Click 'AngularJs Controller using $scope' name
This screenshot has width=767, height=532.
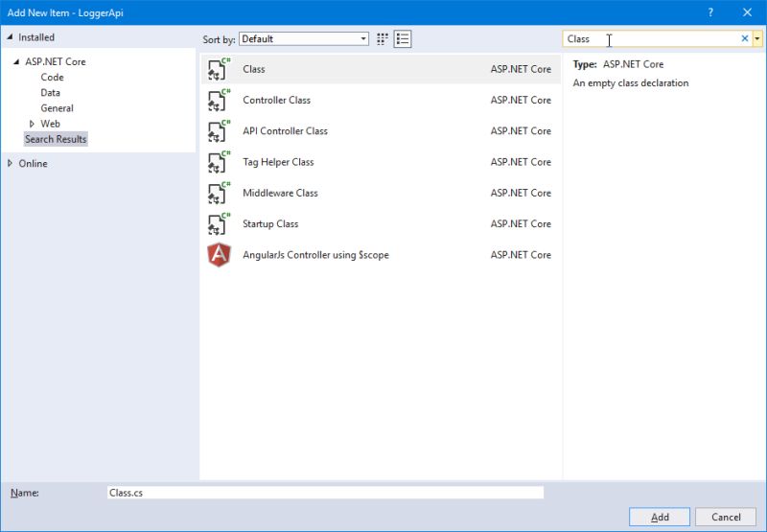pyautogui.click(x=316, y=255)
